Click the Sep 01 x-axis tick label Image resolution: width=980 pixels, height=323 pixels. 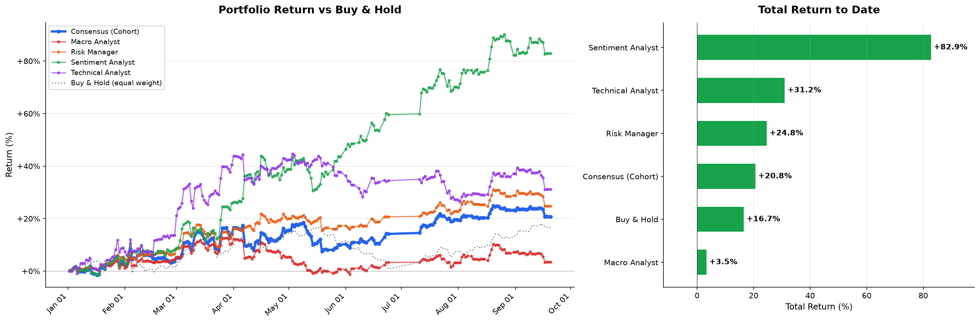coord(503,304)
